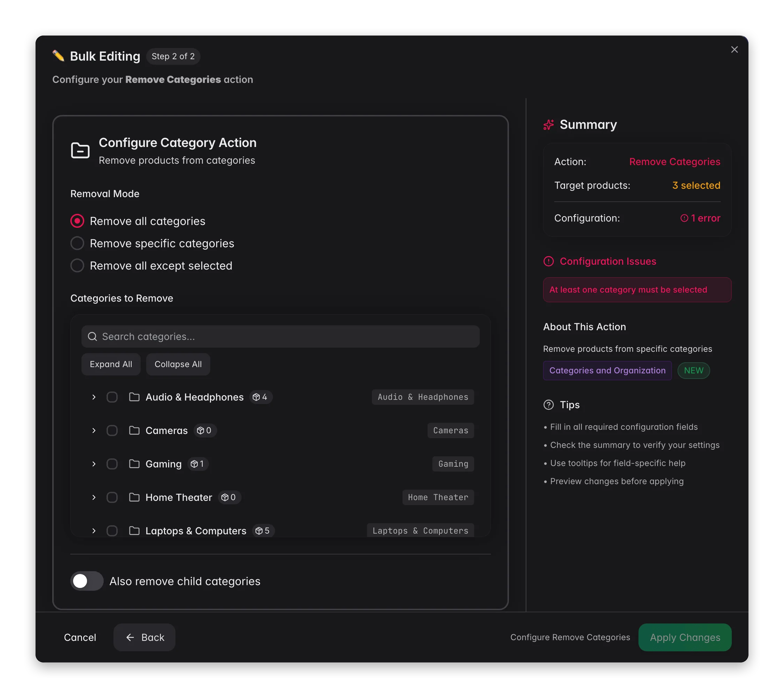784x698 pixels.
Task: Click Collapse All categories button
Action: pyautogui.click(x=178, y=364)
